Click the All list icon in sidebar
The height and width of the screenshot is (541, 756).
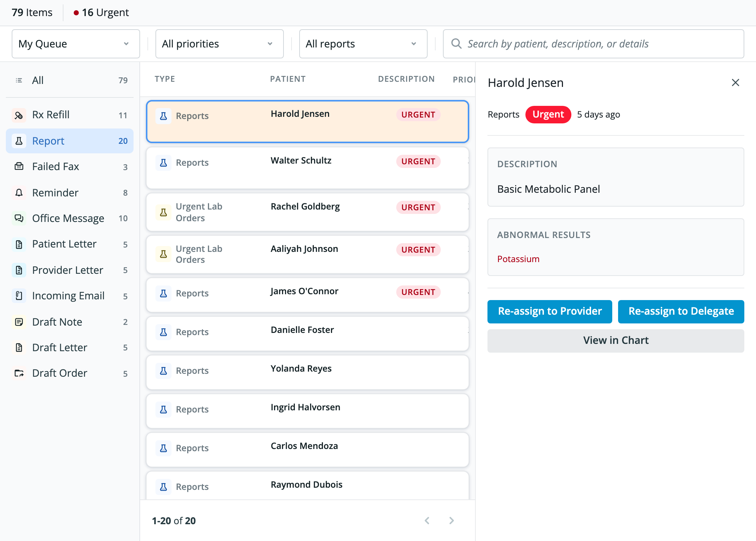pyautogui.click(x=19, y=80)
